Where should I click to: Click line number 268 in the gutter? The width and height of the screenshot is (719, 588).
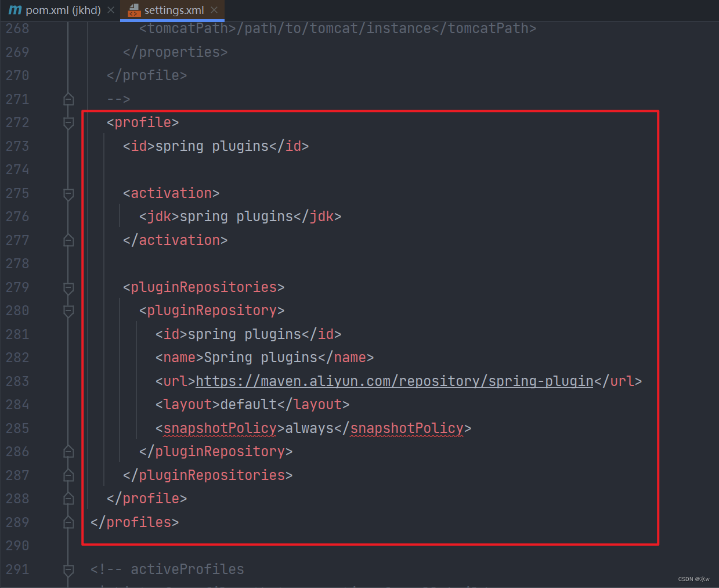[x=17, y=28]
